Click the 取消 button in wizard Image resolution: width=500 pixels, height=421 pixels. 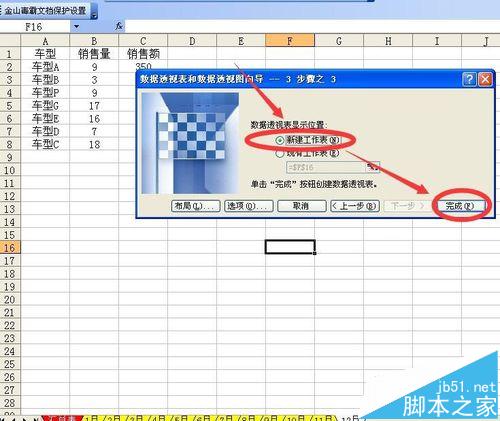(301, 206)
